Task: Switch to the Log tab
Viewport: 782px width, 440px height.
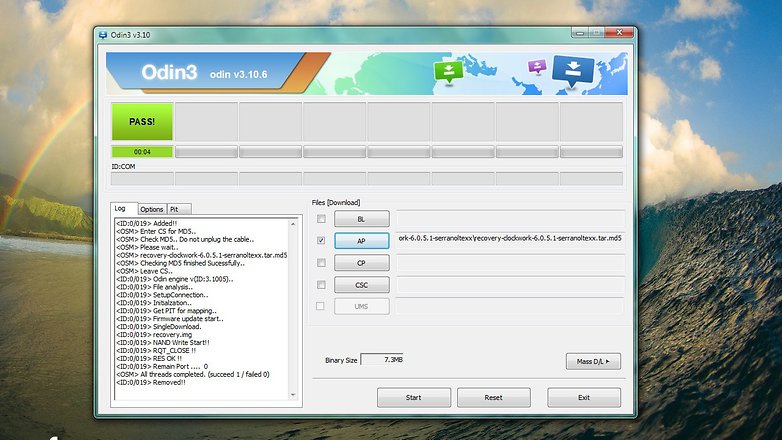Action: click(124, 209)
